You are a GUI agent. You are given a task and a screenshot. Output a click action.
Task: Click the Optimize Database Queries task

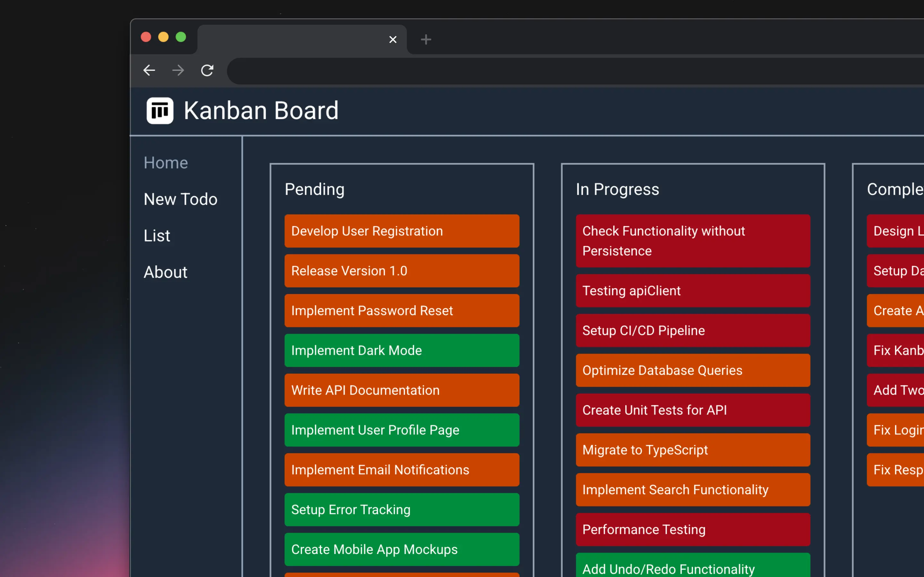click(x=693, y=370)
